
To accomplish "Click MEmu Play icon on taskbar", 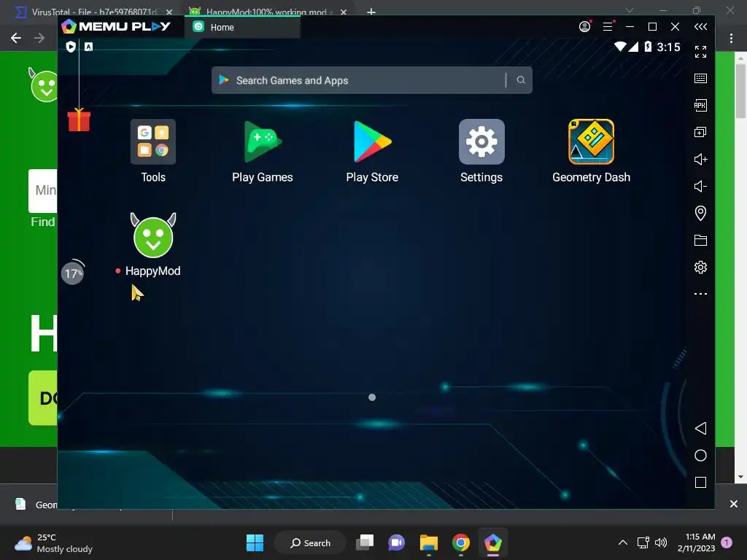I will pos(493,542).
